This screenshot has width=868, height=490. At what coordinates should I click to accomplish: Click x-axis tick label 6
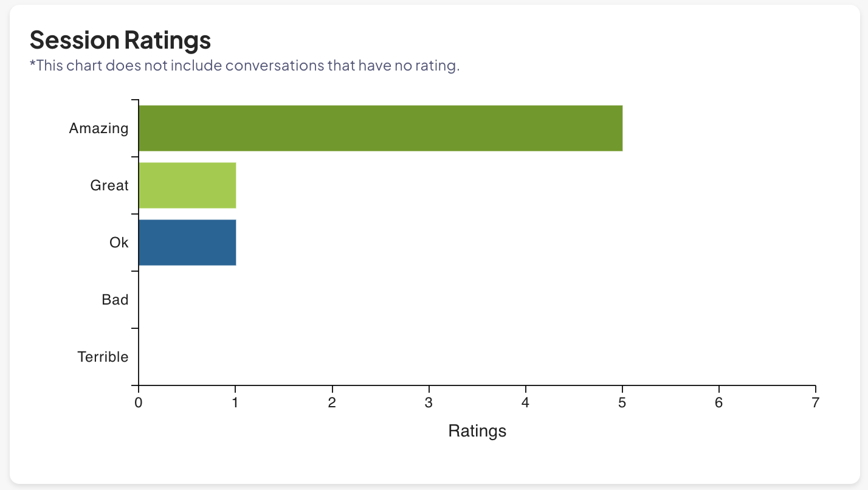(x=718, y=402)
